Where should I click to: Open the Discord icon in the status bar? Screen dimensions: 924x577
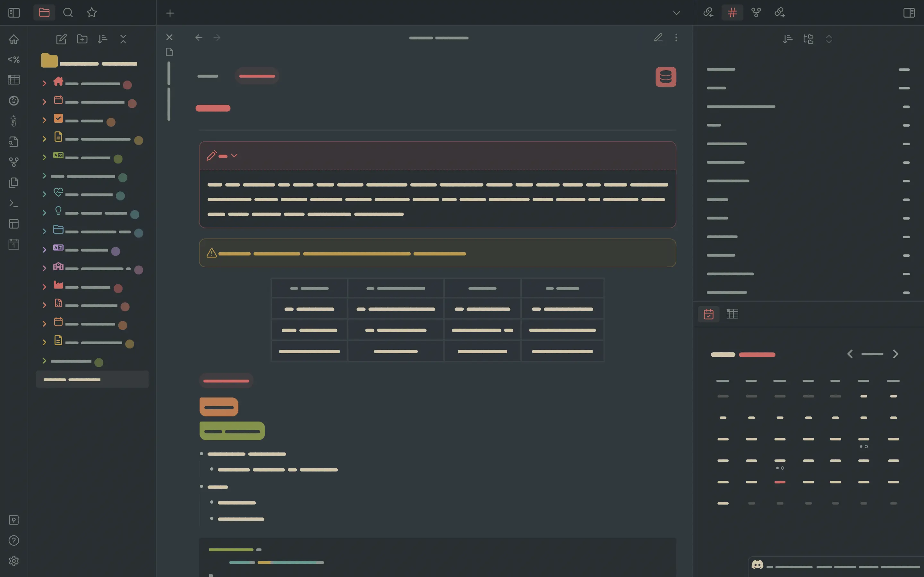pyautogui.click(x=757, y=564)
